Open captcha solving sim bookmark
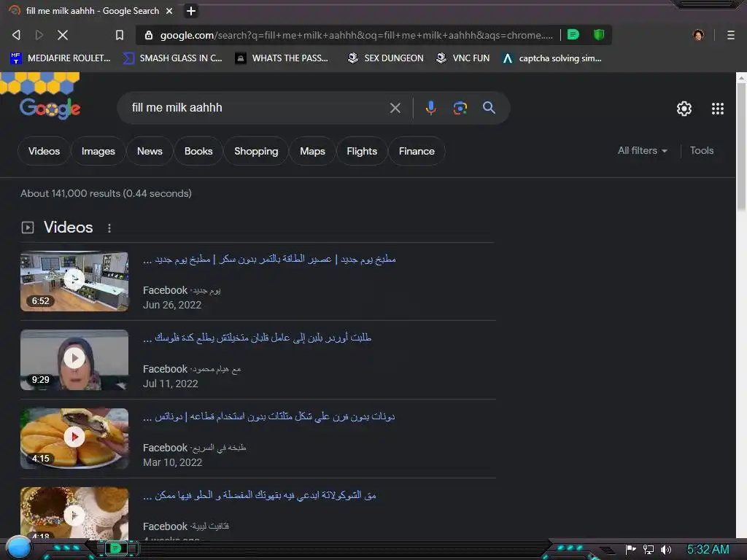 [x=552, y=58]
